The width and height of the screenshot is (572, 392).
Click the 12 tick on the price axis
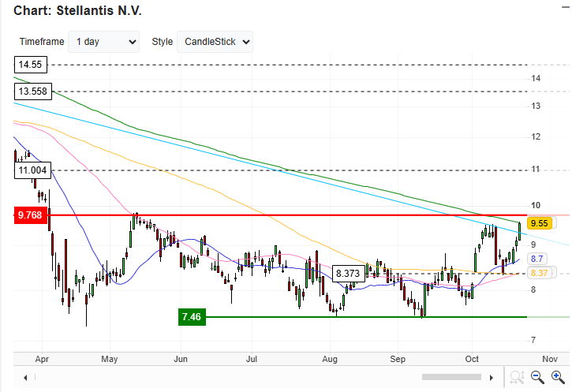(536, 136)
